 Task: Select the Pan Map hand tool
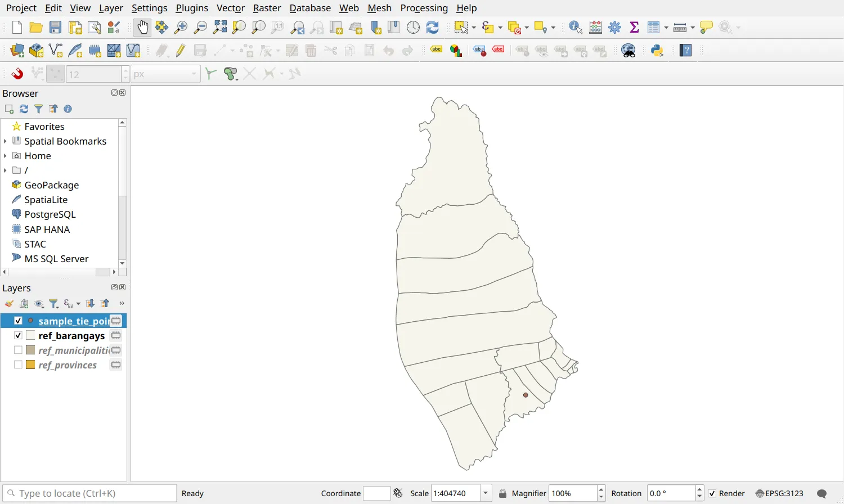[x=142, y=27]
